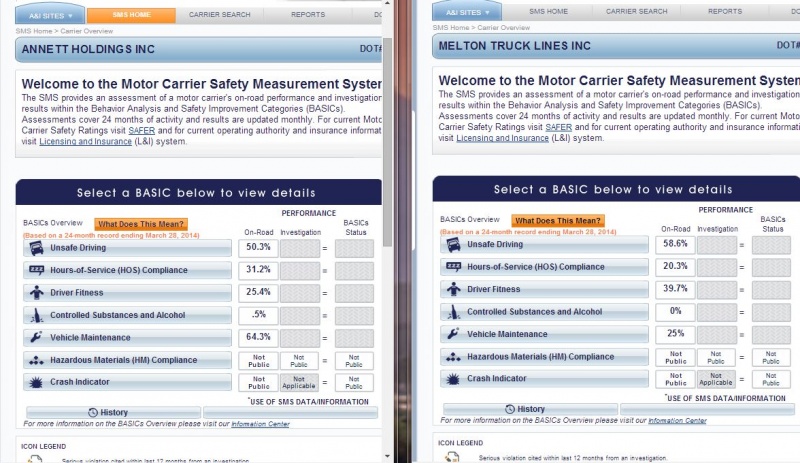Viewport: 800px width, 463px height.
Task: Click the scrollbar down arrow in Annett window
Action: (x=387, y=456)
